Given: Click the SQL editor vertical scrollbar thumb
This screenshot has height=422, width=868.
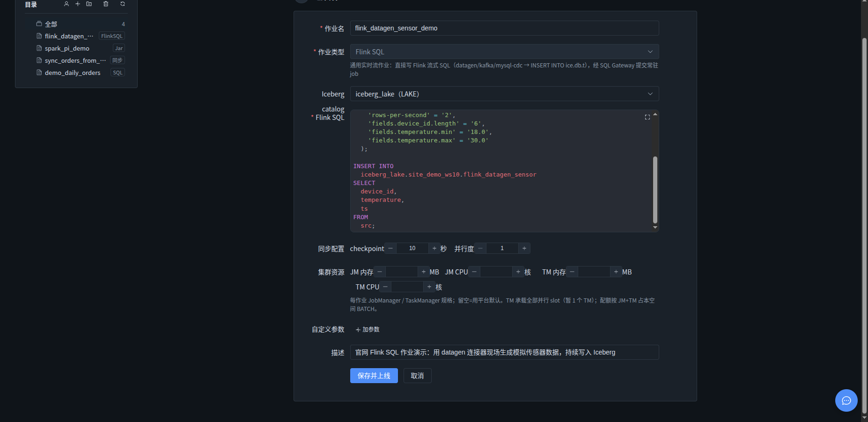Looking at the screenshot, I should 655,190.
